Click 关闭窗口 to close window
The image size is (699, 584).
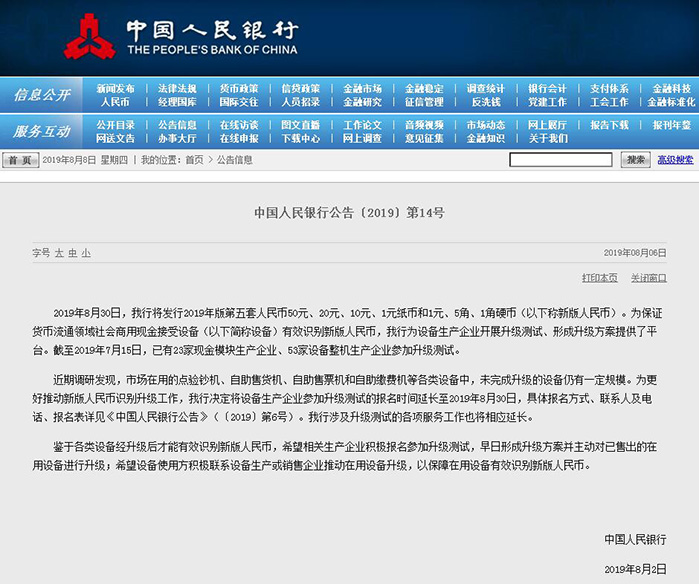pos(649,278)
